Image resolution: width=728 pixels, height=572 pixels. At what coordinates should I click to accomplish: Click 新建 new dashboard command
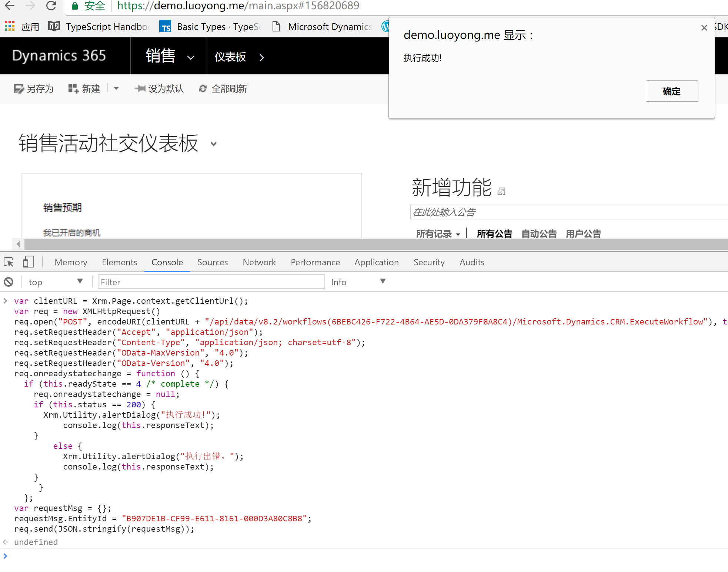click(x=84, y=89)
